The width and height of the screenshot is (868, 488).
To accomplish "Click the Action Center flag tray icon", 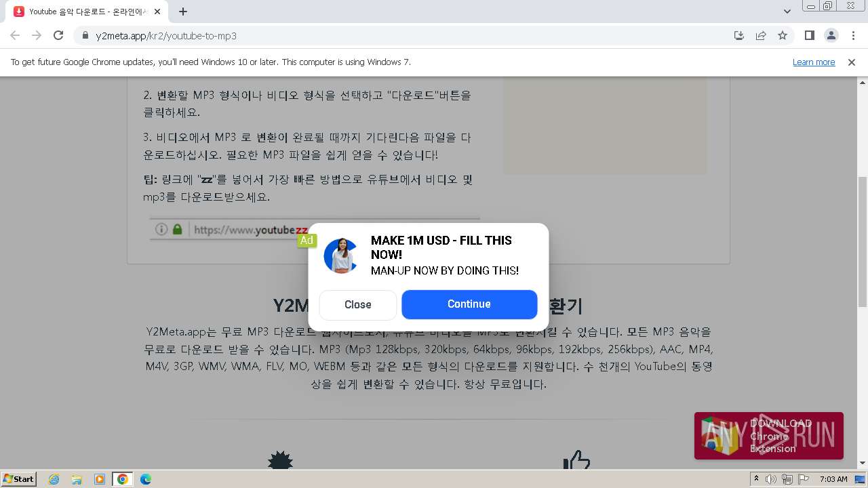I will [x=803, y=479].
